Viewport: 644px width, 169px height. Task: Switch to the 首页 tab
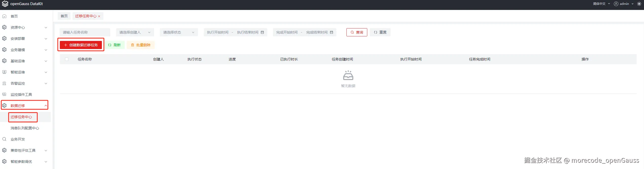point(64,16)
